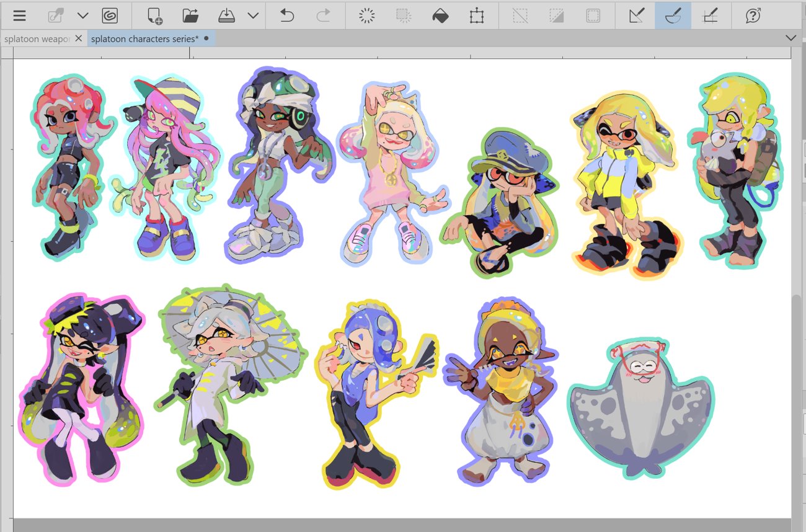Click the grayed cloud sync icon
Viewport: 806px width, 532px height.
tap(56, 16)
